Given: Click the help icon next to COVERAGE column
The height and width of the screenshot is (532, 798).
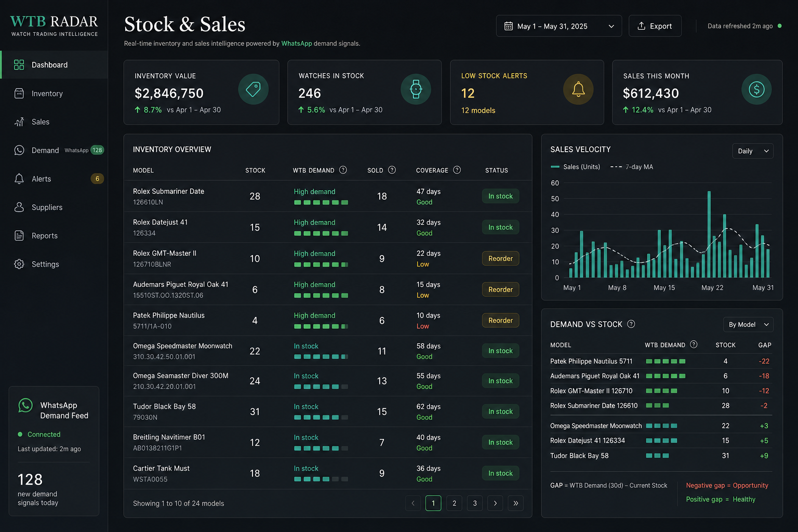Looking at the screenshot, I should [x=457, y=170].
